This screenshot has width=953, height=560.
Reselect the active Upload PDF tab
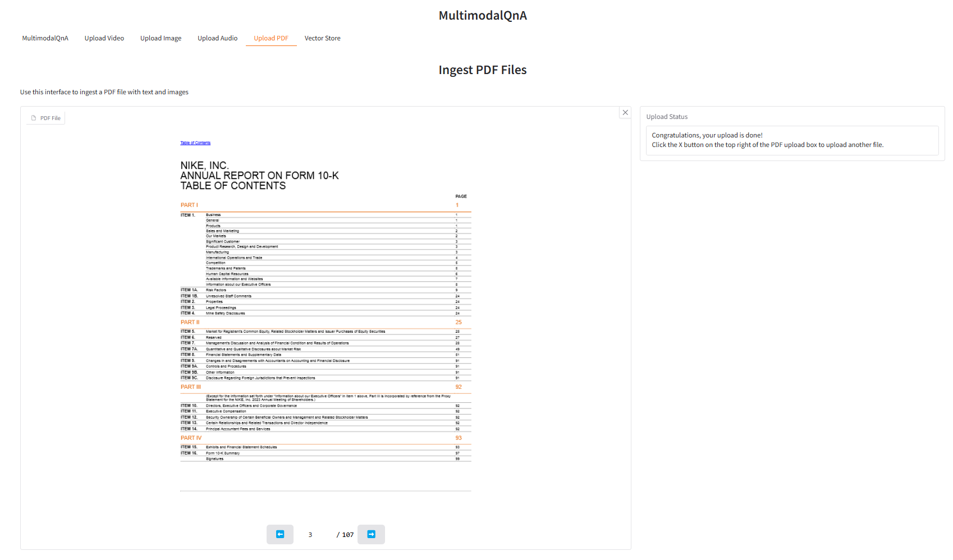click(271, 38)
